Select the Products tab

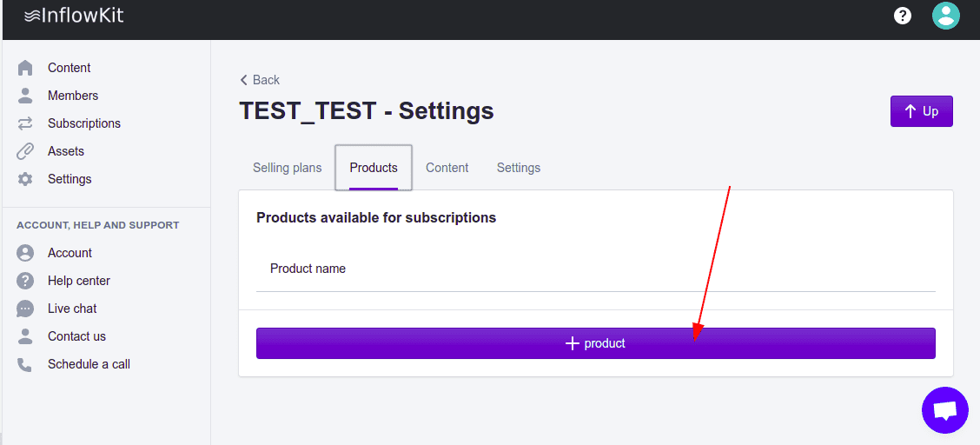click(x=374, y=168)
